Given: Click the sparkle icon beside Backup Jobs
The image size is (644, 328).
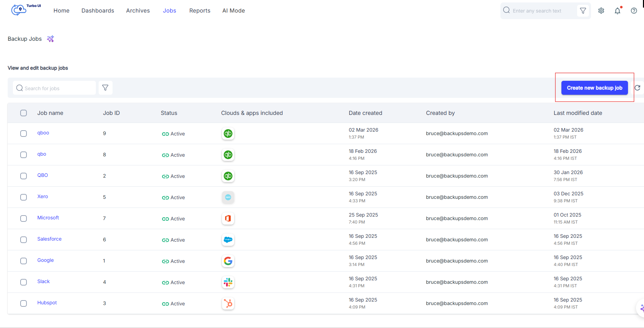Looking at the screenshot, I should click(x=51, y=39).
